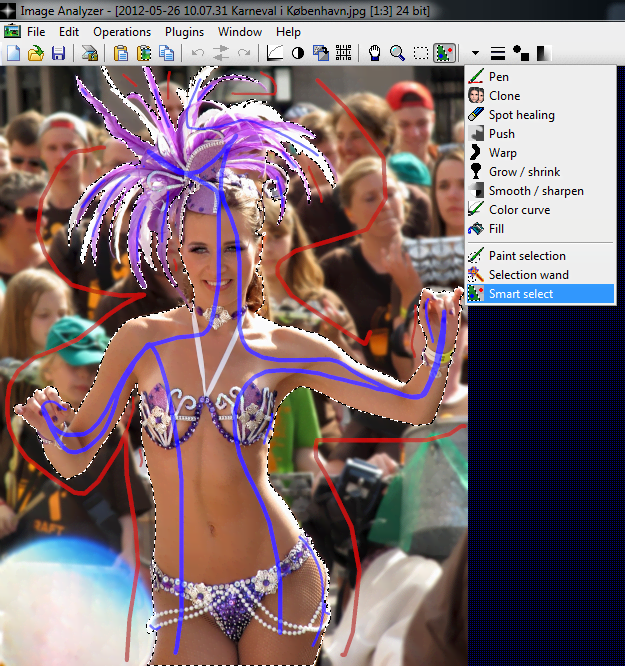Click the Open file folder icon
The width and height of the screenshot is (625, 666).
35,53
